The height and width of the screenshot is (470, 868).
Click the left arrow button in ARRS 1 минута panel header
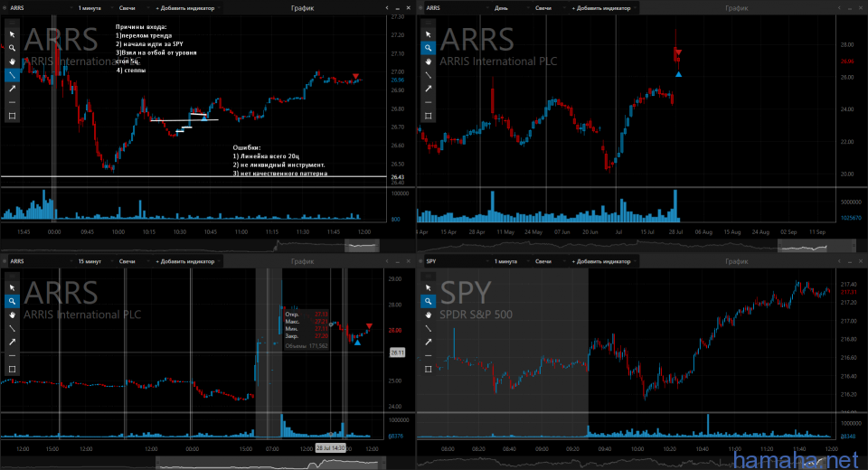coord(387,8)
